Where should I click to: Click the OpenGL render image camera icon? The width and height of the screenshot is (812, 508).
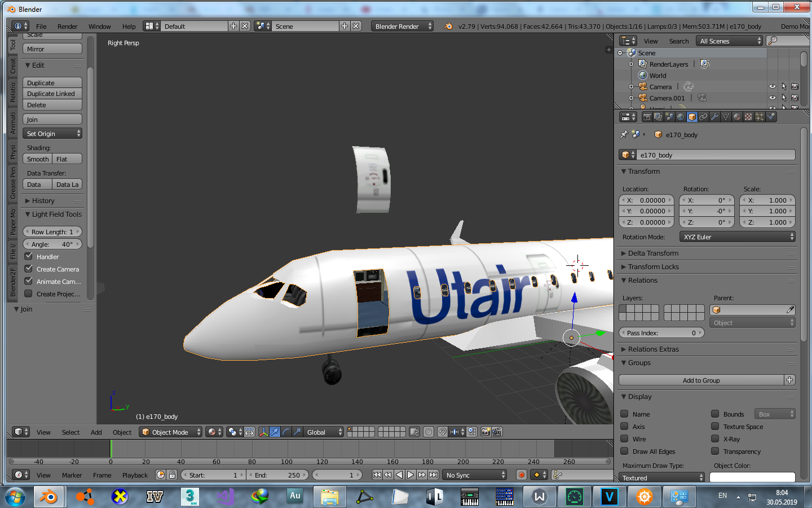486,432
